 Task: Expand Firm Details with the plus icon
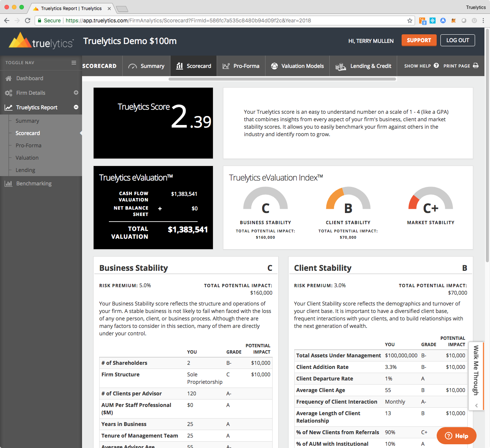[x=76, y=93]
